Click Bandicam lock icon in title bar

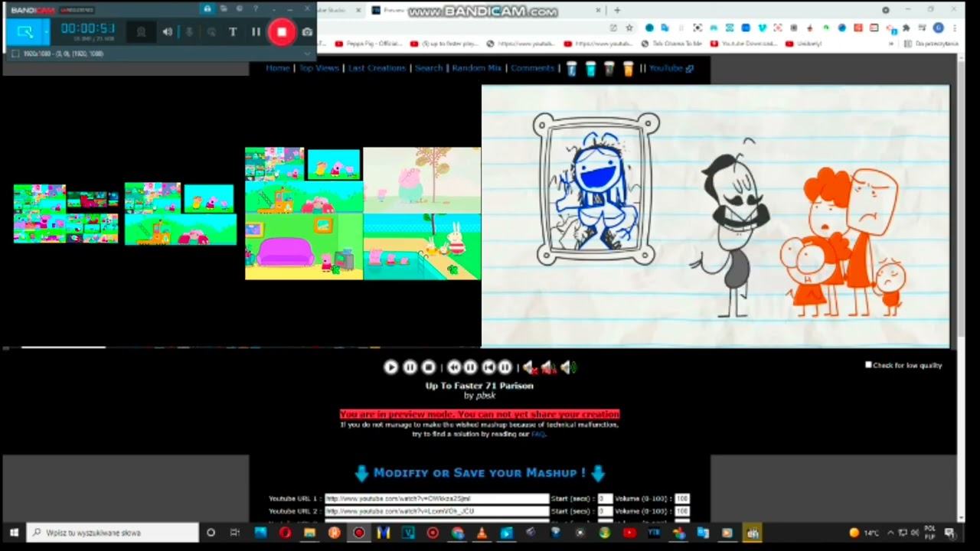pyautogui.click(x=207, y=9)
